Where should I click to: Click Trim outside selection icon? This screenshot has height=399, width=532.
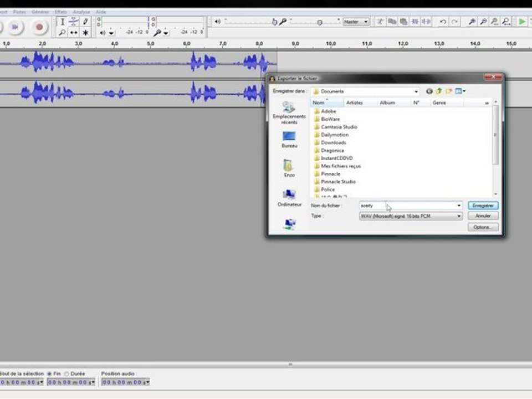click(415, 22)
